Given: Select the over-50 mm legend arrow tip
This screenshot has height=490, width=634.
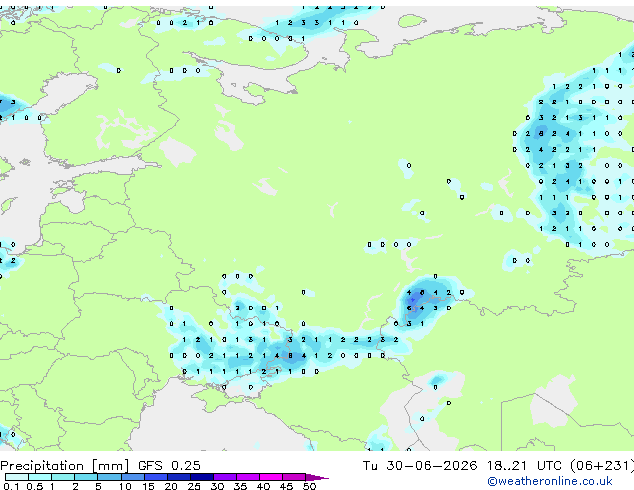Looking at the screenshot, I should 317,478.
